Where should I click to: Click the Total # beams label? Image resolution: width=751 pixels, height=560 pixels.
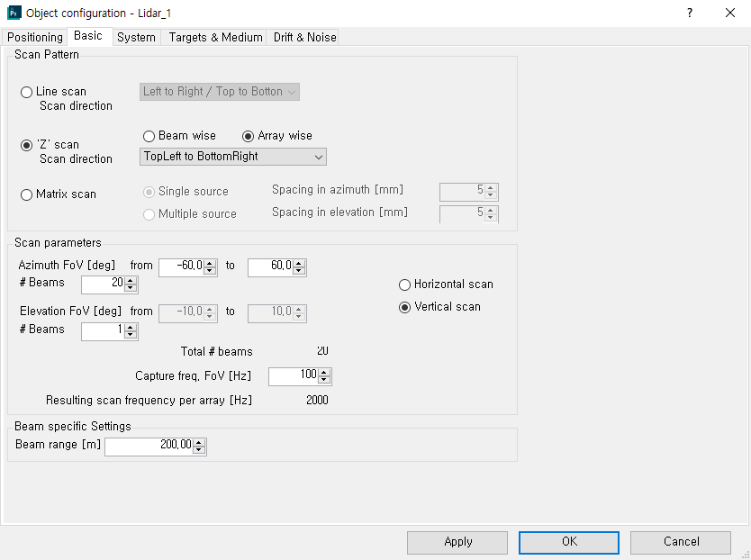click(x=216, y=352)
